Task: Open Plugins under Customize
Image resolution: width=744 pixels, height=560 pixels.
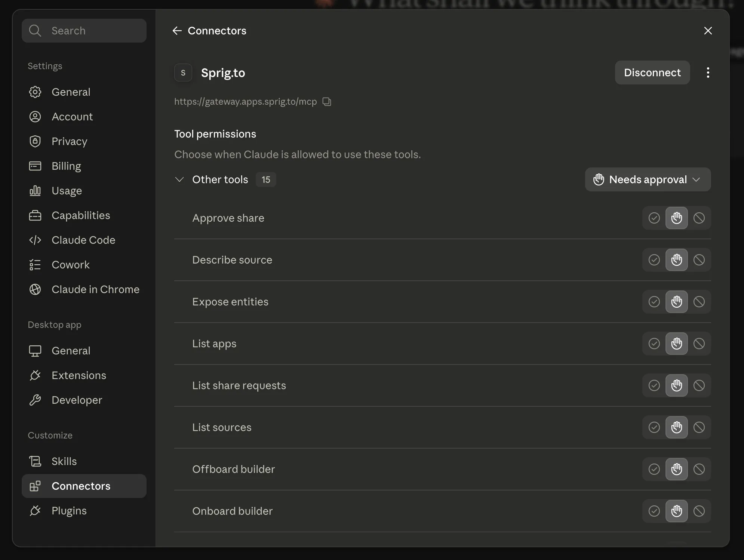Action: pos(84,511)
